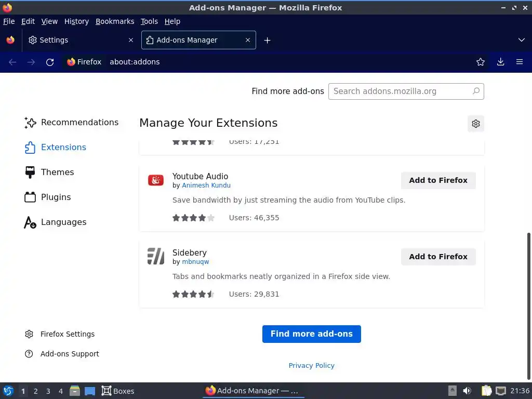Click the Firefox View icon in the tab bar
Screen dimensions: 532x399
[x=10, y=40]
